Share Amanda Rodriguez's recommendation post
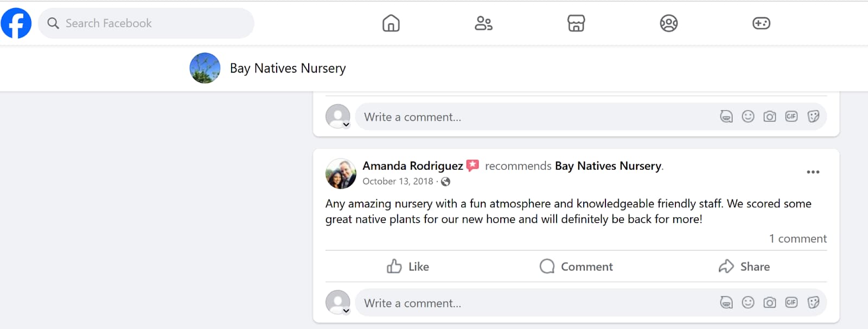 [744, 267]
